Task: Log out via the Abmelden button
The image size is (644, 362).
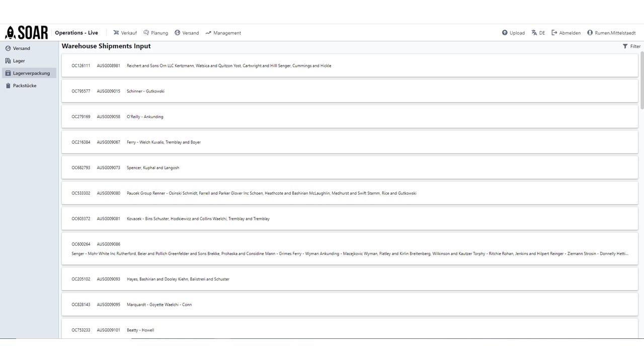Action: coord(566,33)
